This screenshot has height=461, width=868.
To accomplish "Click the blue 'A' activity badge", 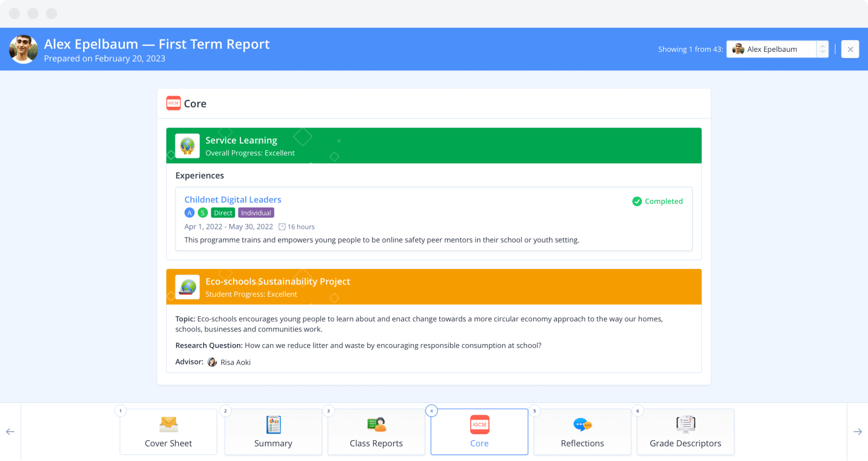I will (x=189, y=213).
